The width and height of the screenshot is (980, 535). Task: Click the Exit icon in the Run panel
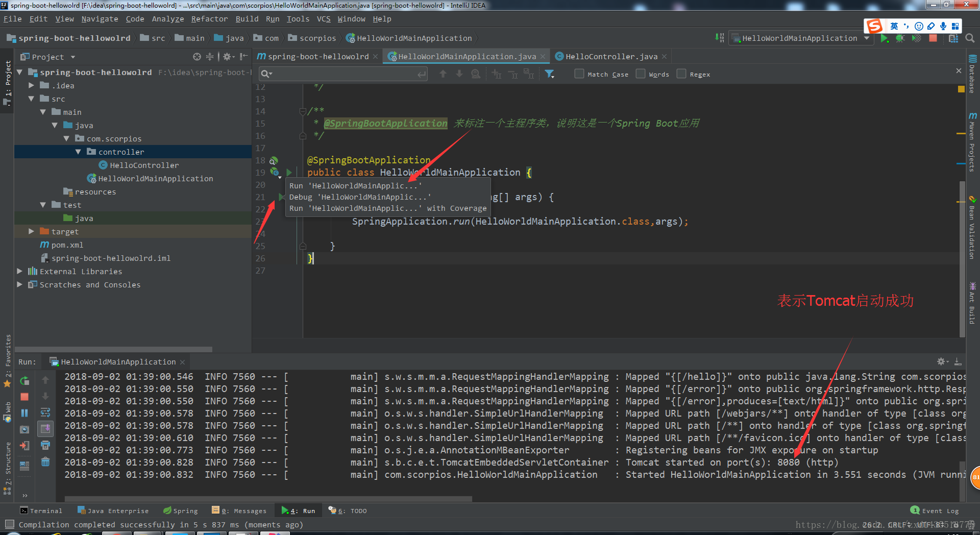click(x=24, y=446)
